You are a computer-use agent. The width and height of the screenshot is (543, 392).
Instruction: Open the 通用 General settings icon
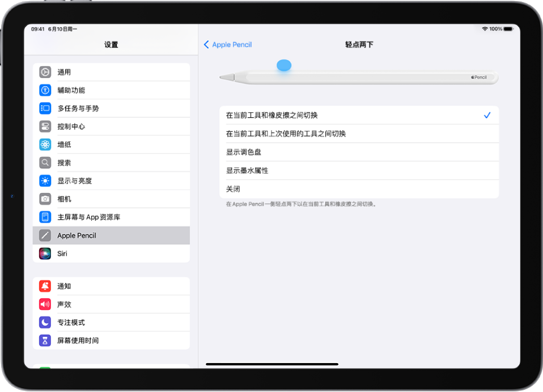click(45, 72)
